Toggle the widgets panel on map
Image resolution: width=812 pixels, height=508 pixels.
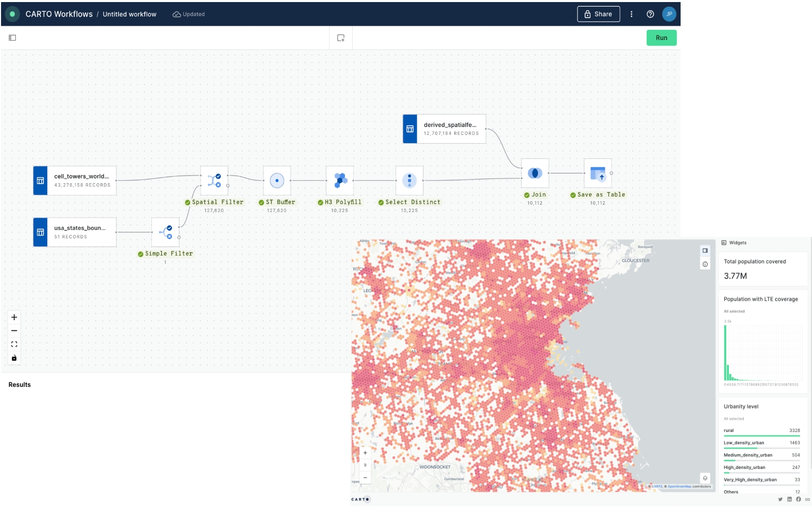(705, 250)
